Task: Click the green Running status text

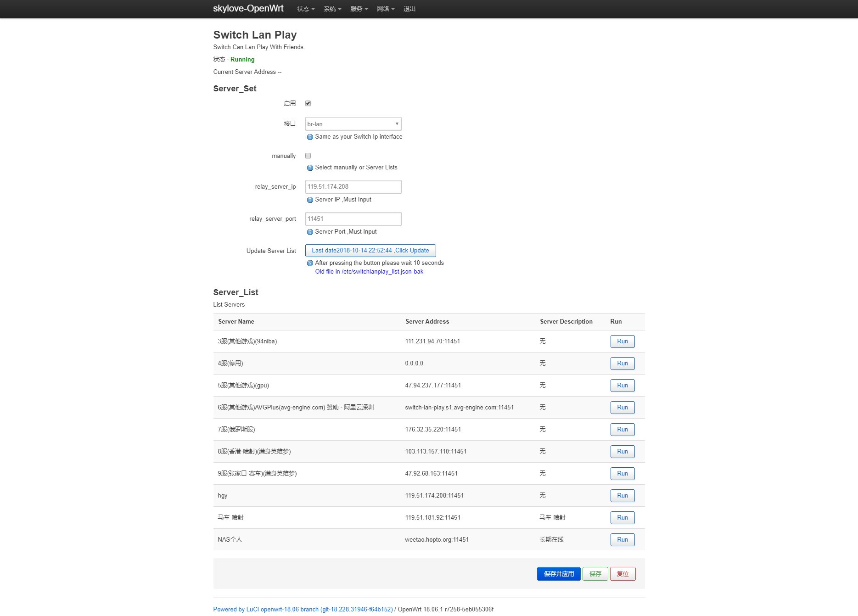Action: [x=242, y=60]
